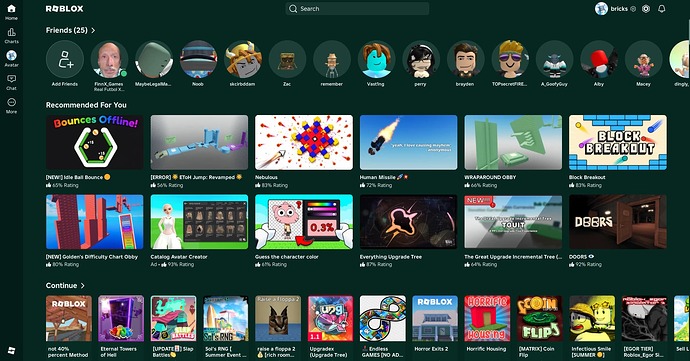
Task: Continue playing [EGOR TIER] Roblox_Egor
Action: pyautogui.click(x=644, y=318)
